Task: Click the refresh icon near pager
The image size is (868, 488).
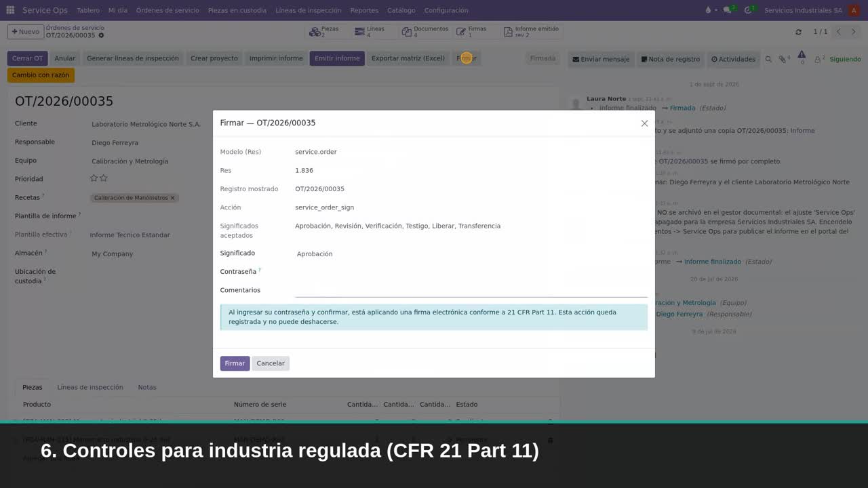Action: pyautogui.click(x=798, y=32)
